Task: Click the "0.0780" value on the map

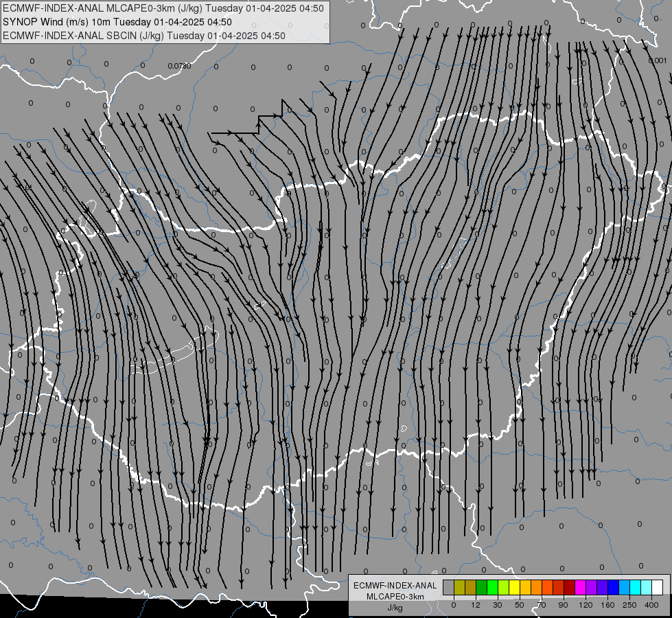Action: [180, 66]
